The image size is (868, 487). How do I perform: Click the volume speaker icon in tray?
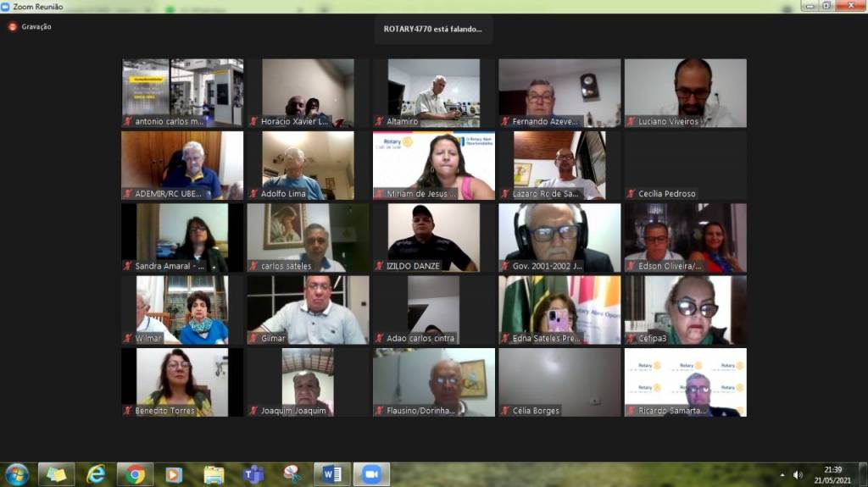click(x=798, y=474)
